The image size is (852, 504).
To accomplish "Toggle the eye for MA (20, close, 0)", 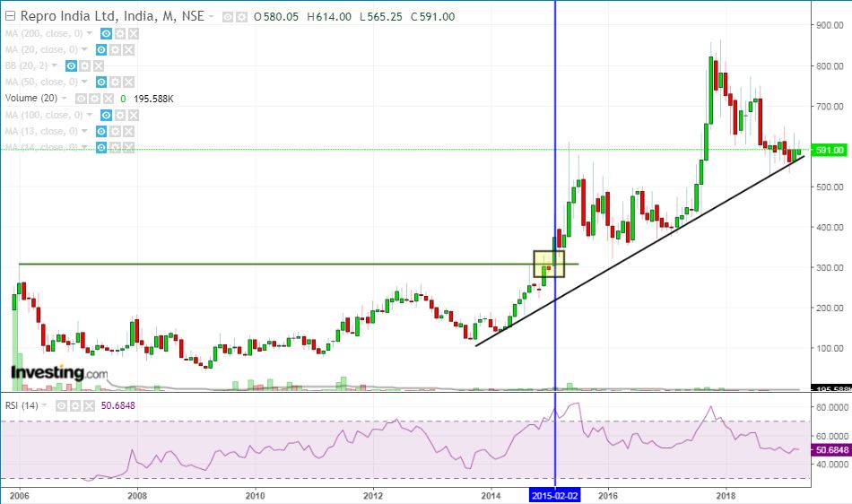I will coord(101,50).
